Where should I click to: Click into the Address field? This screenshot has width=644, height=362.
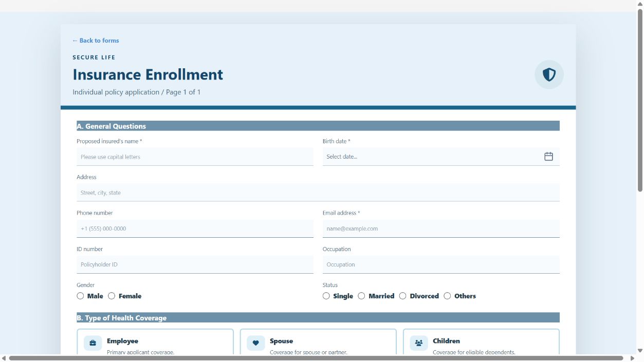[x=318, y=193]
